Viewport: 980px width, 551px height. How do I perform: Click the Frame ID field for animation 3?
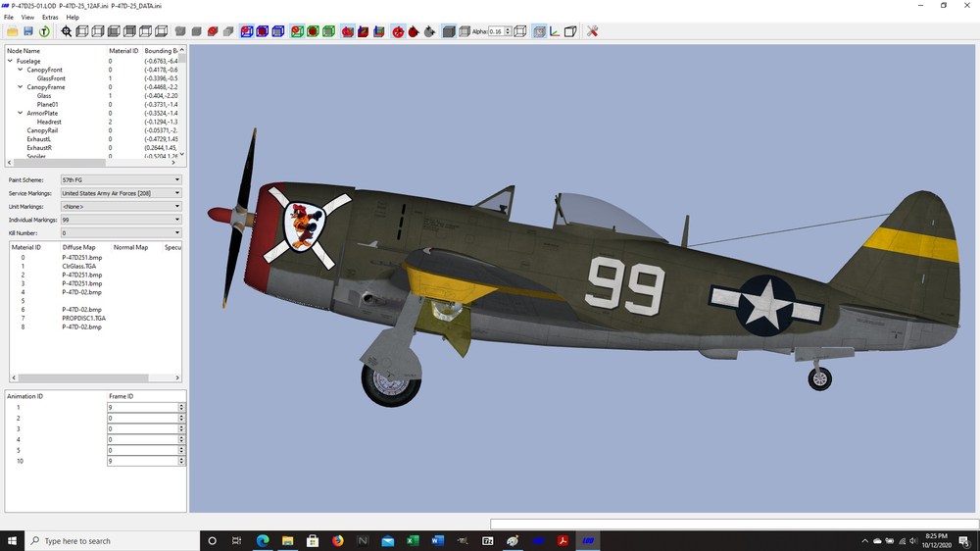142,428
